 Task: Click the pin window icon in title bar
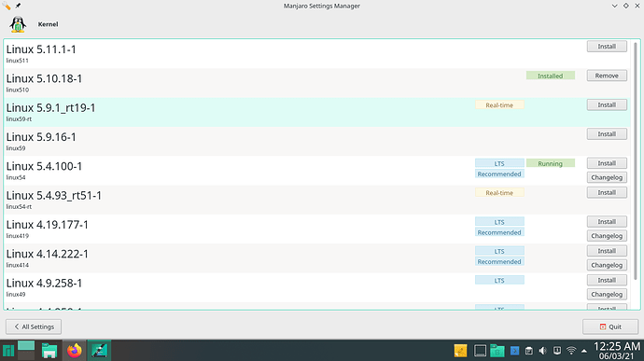click(x=18, y=6)
